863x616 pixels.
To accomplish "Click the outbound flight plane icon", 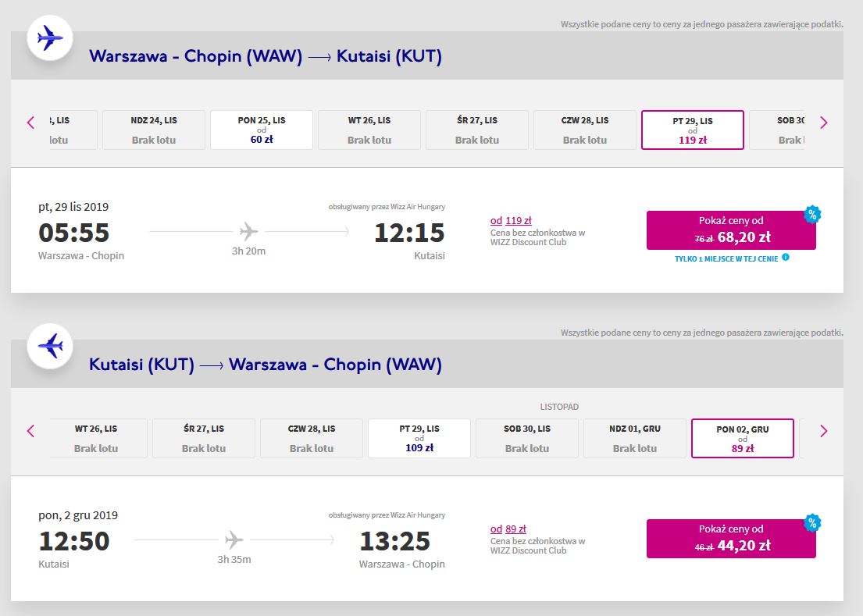I will point(50,38).
